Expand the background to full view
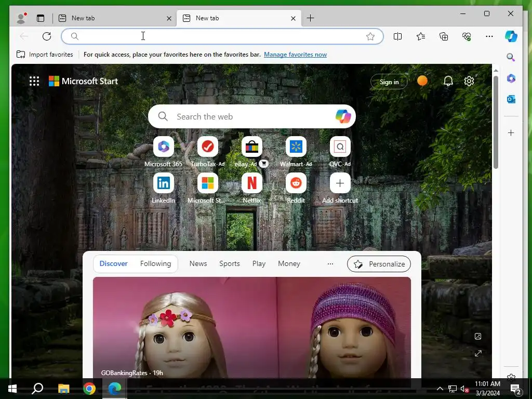 pos(478,353)
